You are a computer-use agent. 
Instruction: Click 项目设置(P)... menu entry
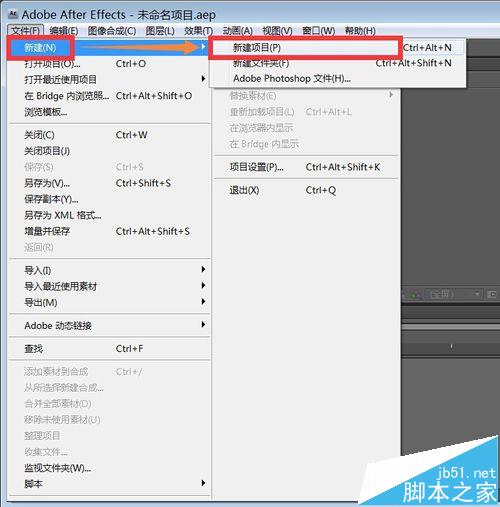click(306, 167)
